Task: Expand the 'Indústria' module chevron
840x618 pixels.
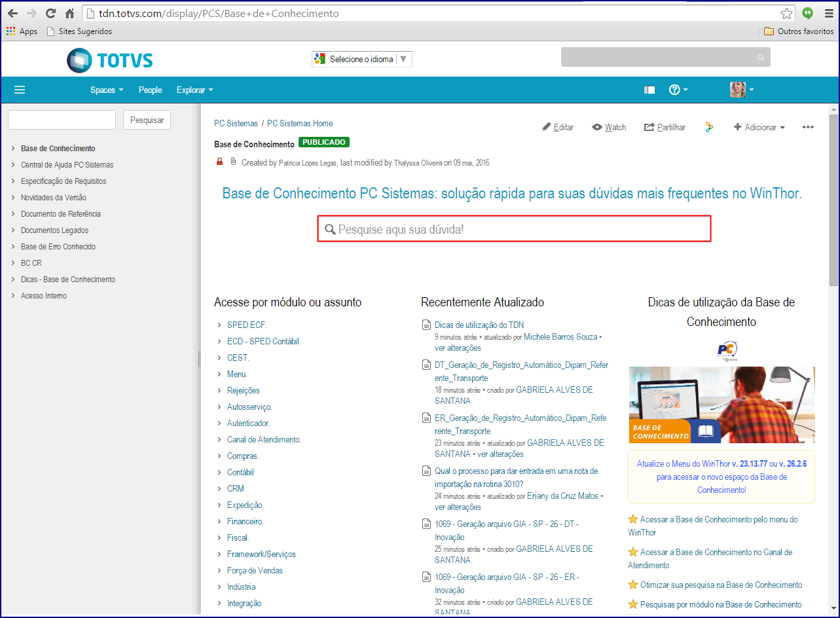Action: pos(219,587)
